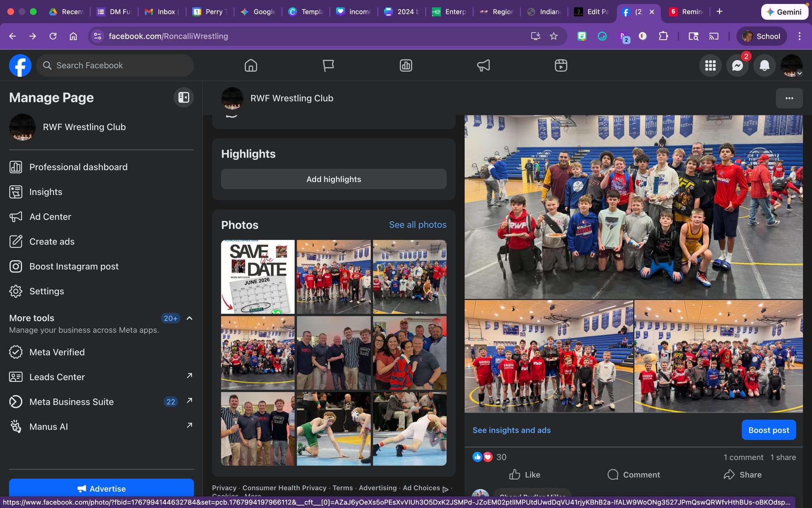
Task: Open Gemini in the Chrome tab bar
Action: tap(784, 12)
